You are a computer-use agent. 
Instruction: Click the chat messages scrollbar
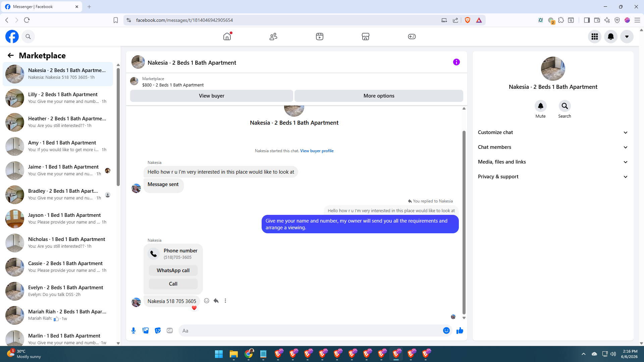click(464, 222)
